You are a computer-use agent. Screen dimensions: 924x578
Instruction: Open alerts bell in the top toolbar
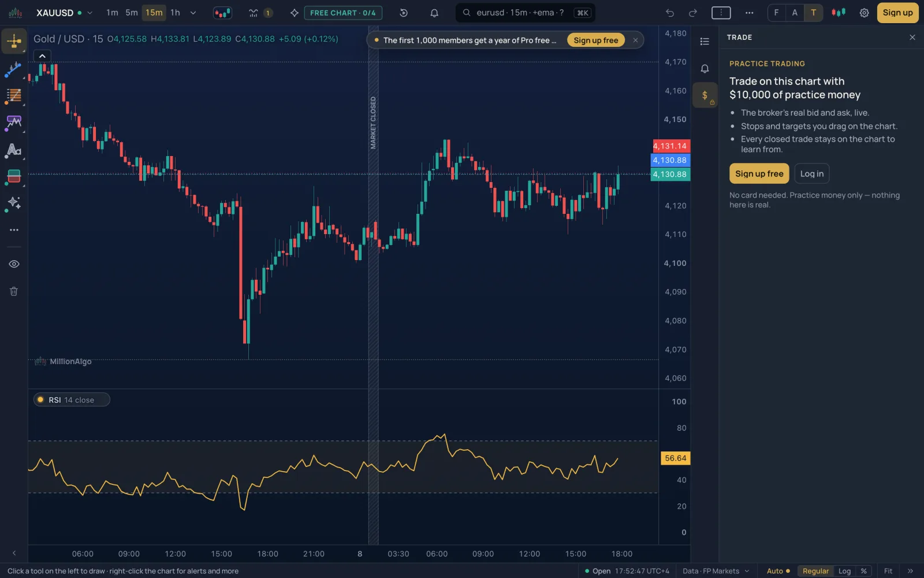coord(434,13)
